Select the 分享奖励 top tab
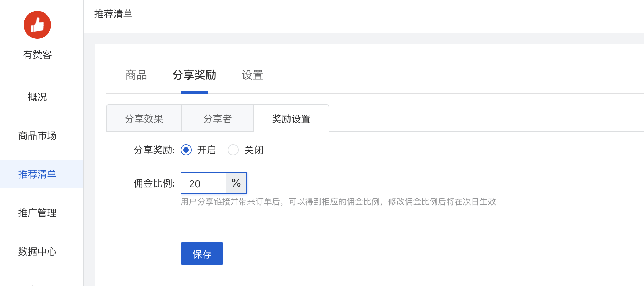 pos(194,75)
